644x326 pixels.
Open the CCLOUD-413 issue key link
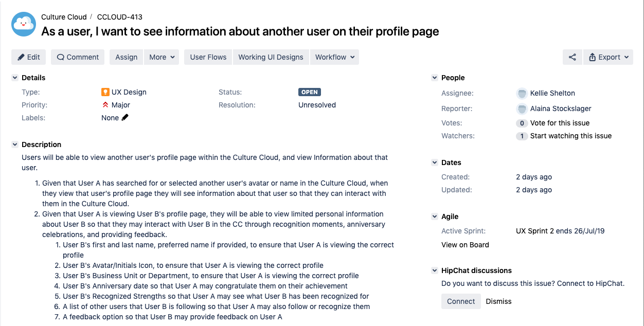pos(120,17)
